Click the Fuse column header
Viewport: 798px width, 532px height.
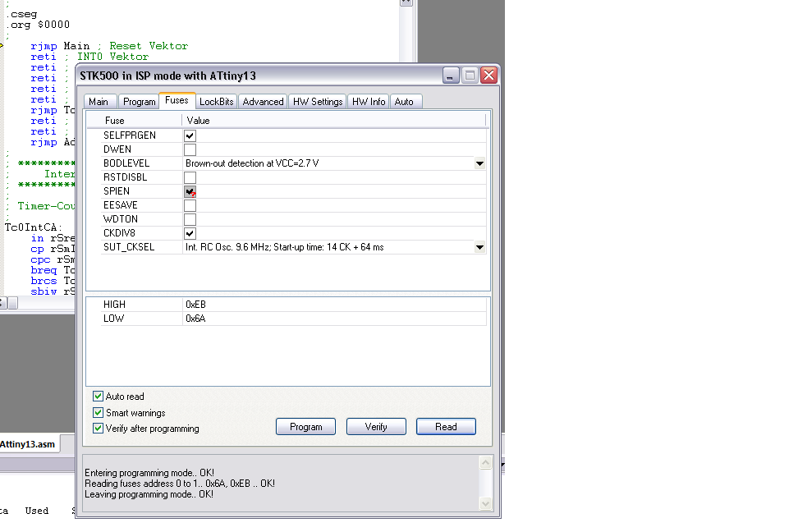135,121
